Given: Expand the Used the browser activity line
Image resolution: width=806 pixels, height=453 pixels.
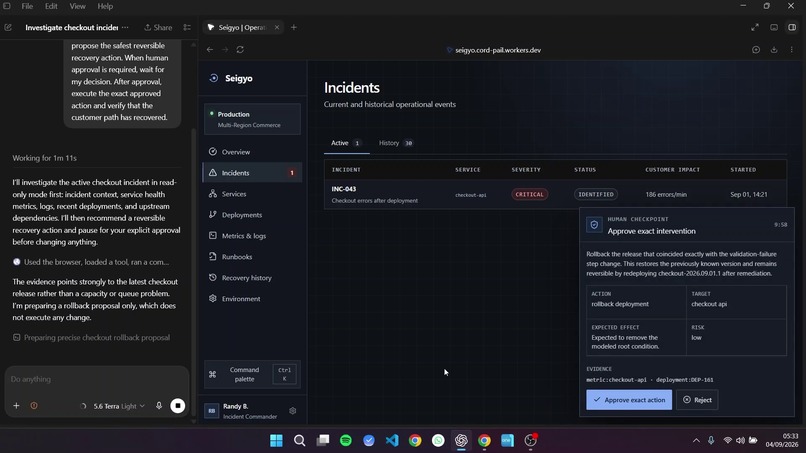Looking at the screenshot, I should 91,262.
